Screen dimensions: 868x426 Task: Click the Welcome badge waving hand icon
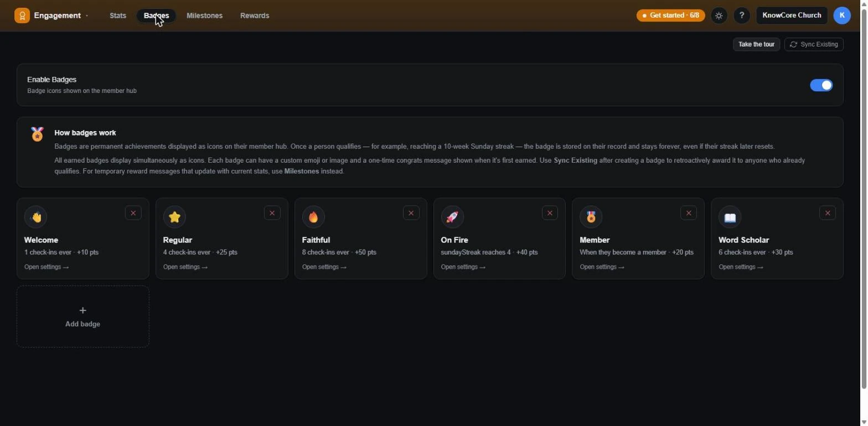(36, 217)
